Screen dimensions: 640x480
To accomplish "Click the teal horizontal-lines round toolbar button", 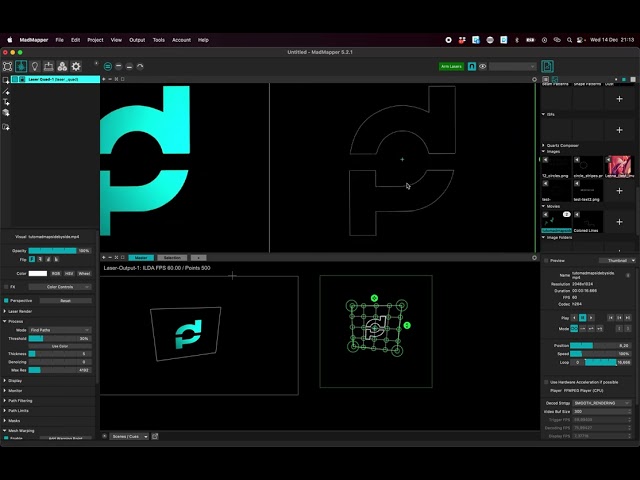I will (108, 66).
